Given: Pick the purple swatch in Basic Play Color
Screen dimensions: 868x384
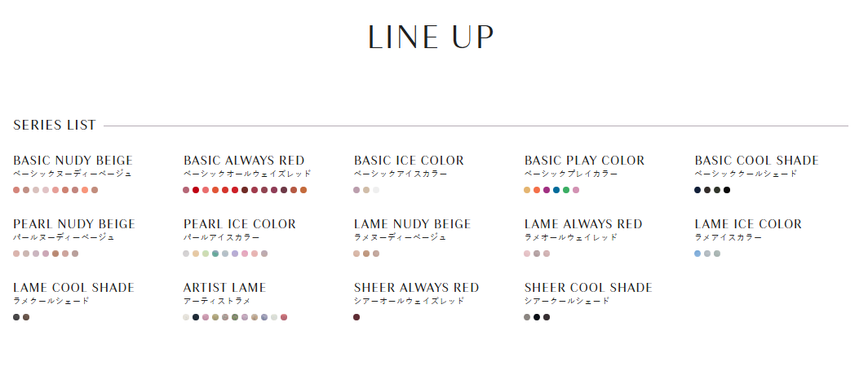Looking at the screenshot, I should coord(547,190).
